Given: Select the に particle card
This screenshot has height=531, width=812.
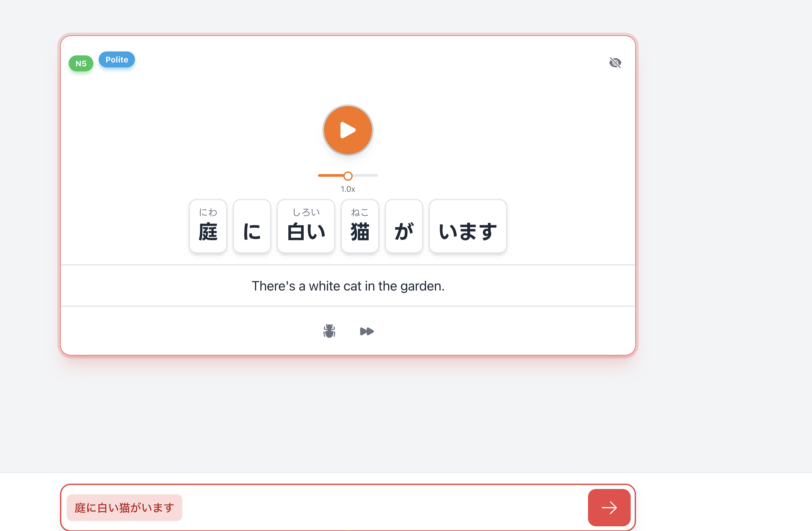Looking at the screenshot, I should 252,226.
